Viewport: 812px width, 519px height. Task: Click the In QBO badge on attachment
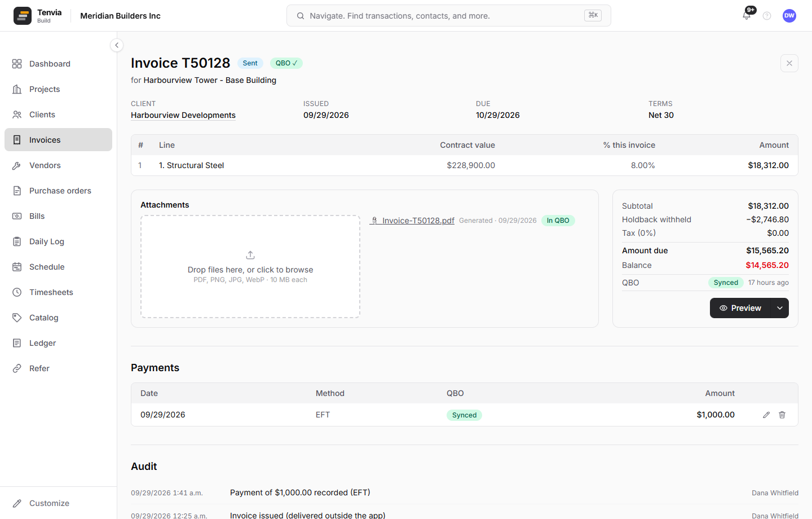click(x=558, y=221)
